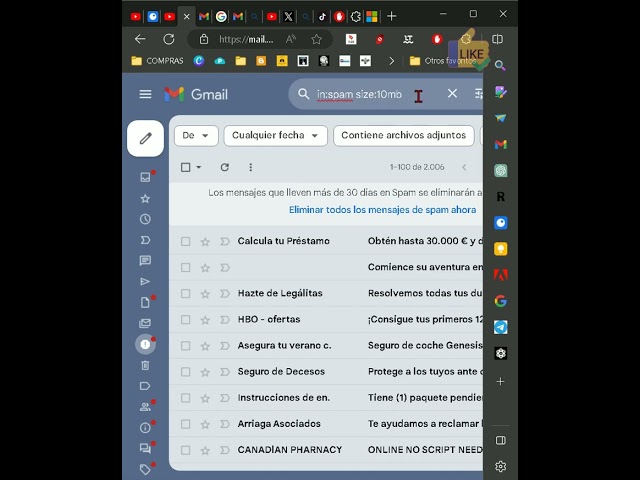Check the Seguro de Decesos email
The height and width of the screenshot is (480, 640).
186,372
